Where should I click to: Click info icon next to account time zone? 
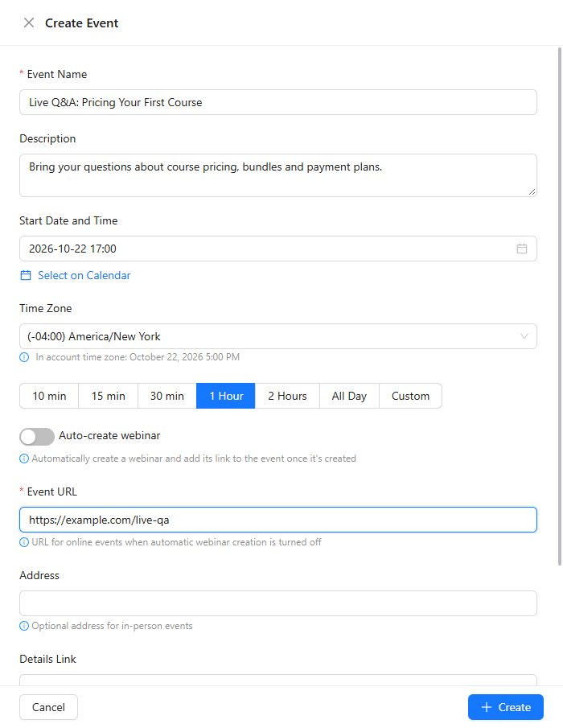pyautogui.click(x=24, y=357)
